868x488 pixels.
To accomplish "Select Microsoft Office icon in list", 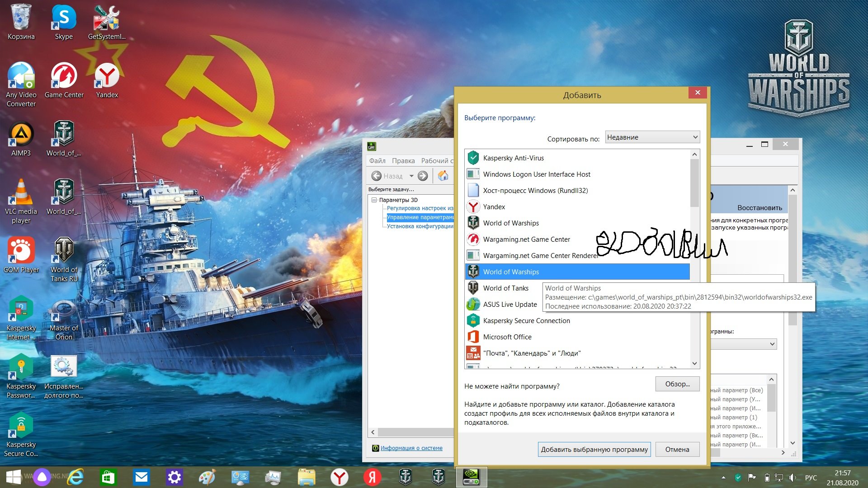I will click(x=473, y=337).
